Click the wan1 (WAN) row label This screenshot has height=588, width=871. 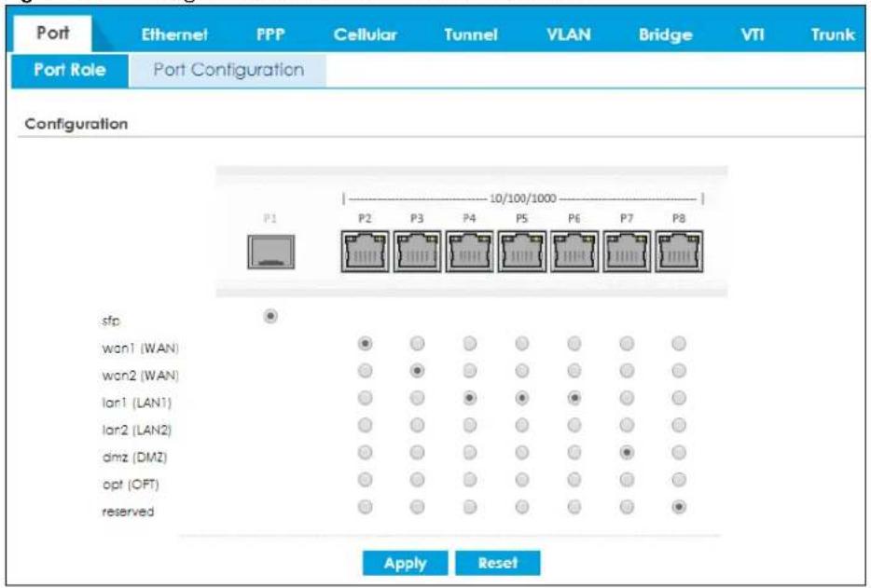pyautogui.click(x=140, y=349)
